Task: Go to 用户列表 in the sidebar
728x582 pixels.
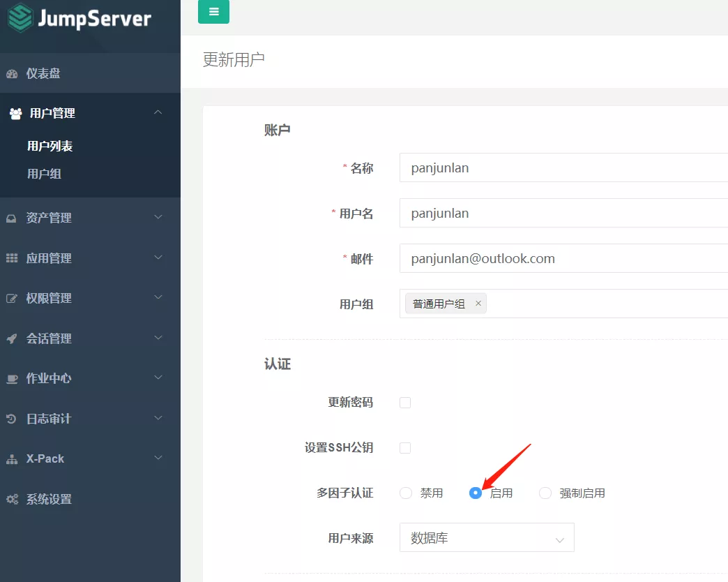Action: tap(50, 147)
